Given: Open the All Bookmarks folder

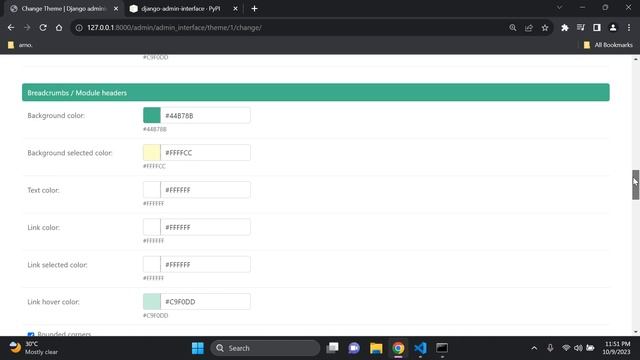Looking at the screenshot, I should click(608, 45).
